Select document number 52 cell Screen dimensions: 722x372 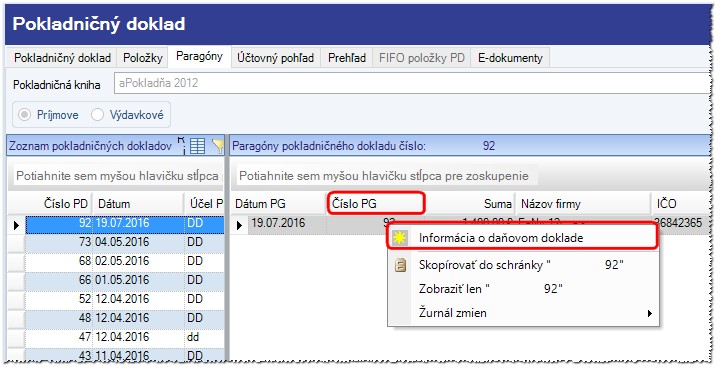[59, 299]
